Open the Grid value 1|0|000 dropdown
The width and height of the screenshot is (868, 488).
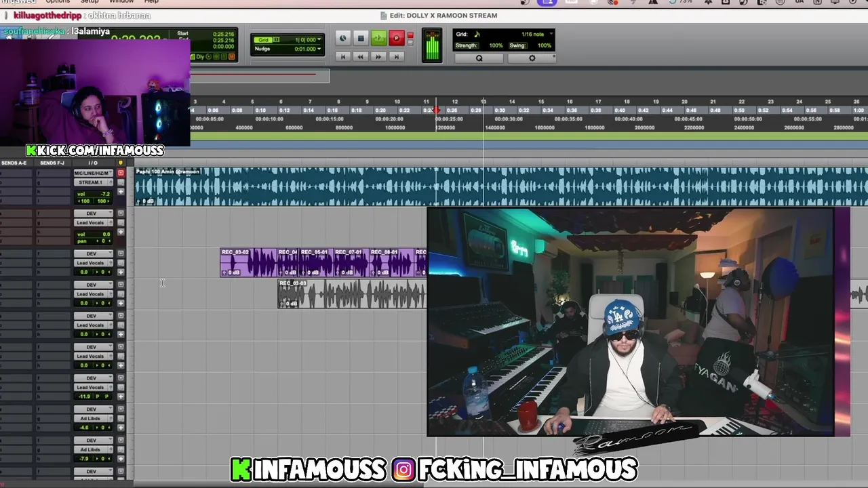[307, 40]
